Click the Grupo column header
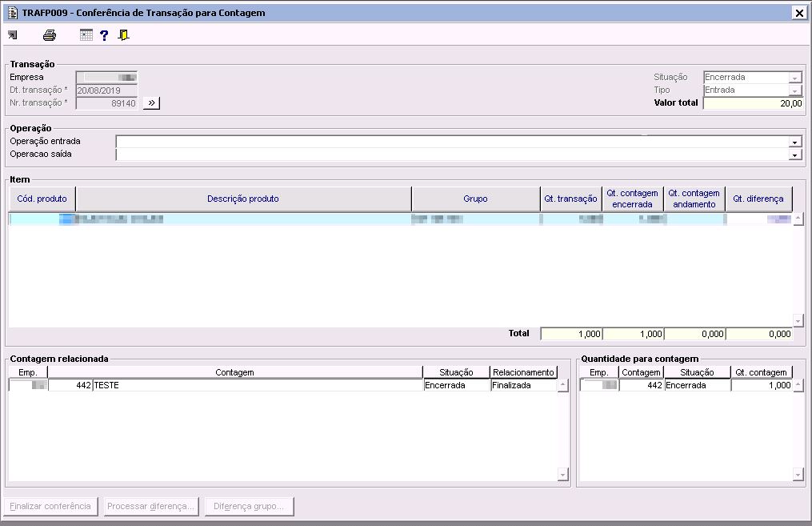Viewport: 812px width, 526px height. coord(475,199)
